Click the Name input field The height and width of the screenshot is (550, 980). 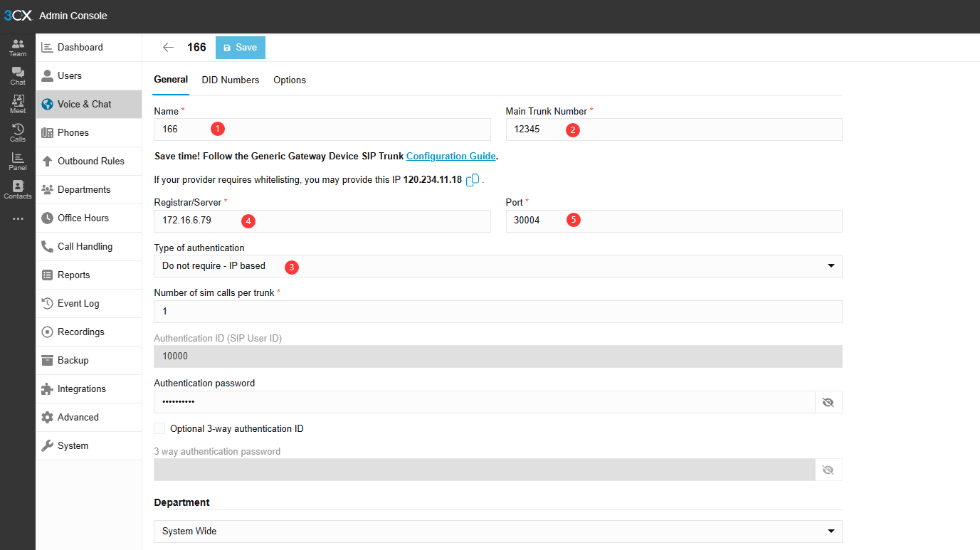(x=322, y=129)
